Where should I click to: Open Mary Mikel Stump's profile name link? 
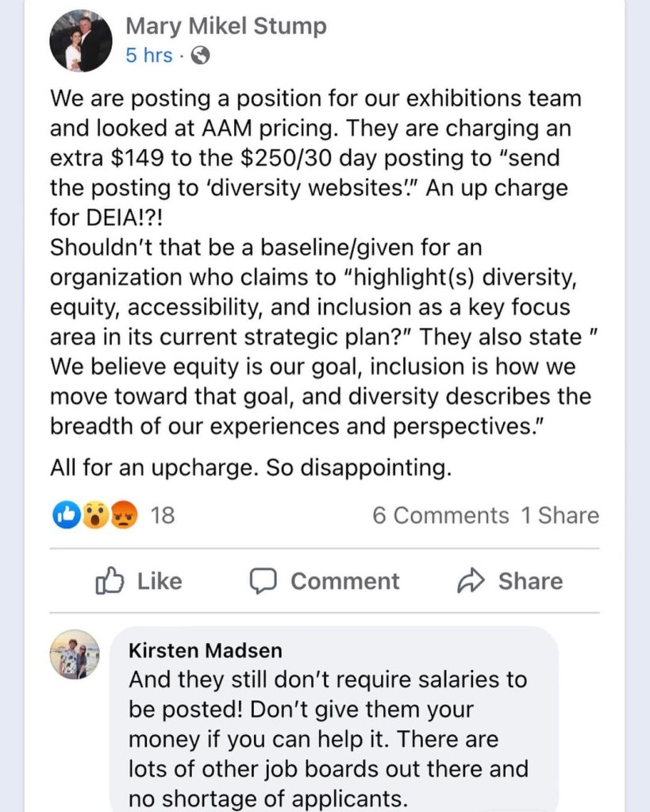tap(225, 26)
